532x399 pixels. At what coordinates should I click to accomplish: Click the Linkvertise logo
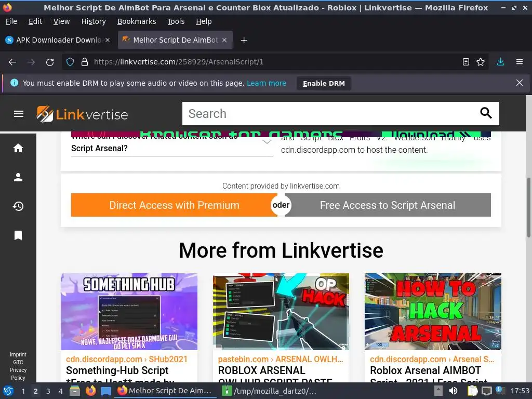82,114
